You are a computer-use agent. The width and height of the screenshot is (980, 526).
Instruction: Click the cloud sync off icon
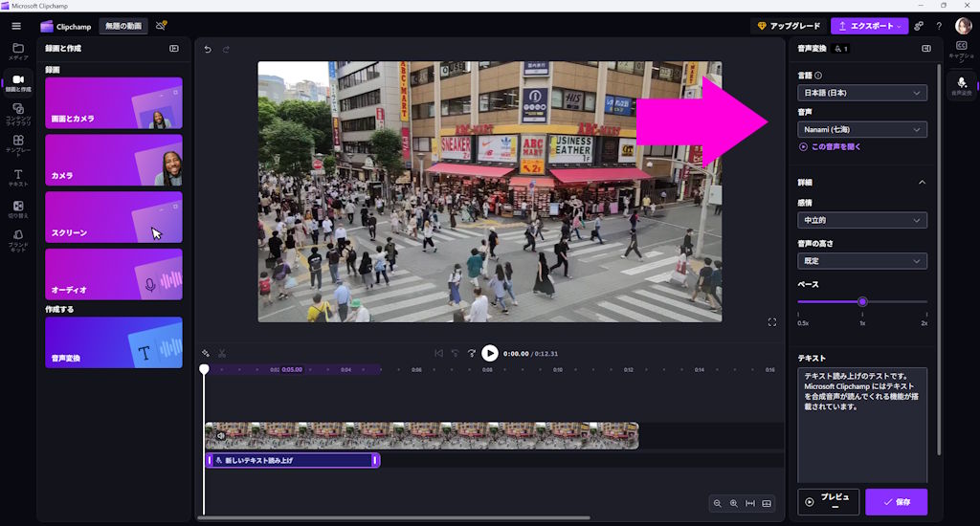(x=161, y=26)
